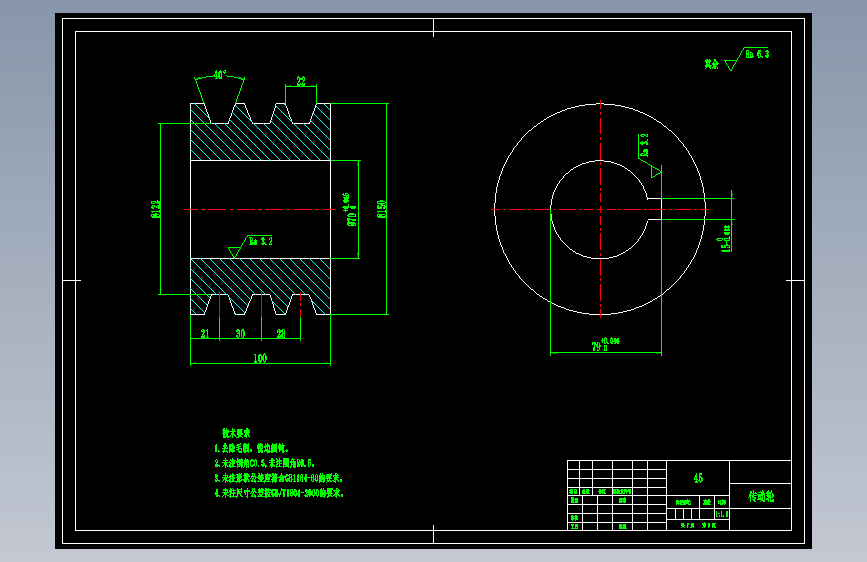Screen dimensions: 867x562
Task: Select the Ø122 diameter dimension text
Action: [x=155, y=209]
